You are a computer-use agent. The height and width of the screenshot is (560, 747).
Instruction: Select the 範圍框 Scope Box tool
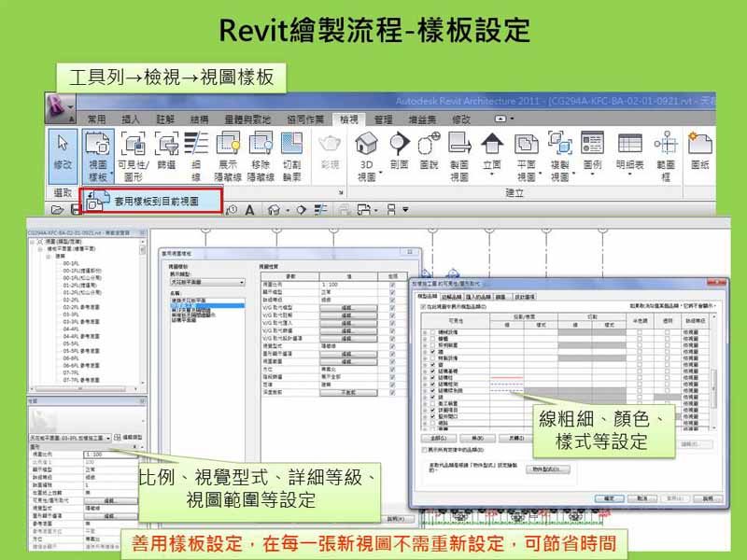click(666, 156)
